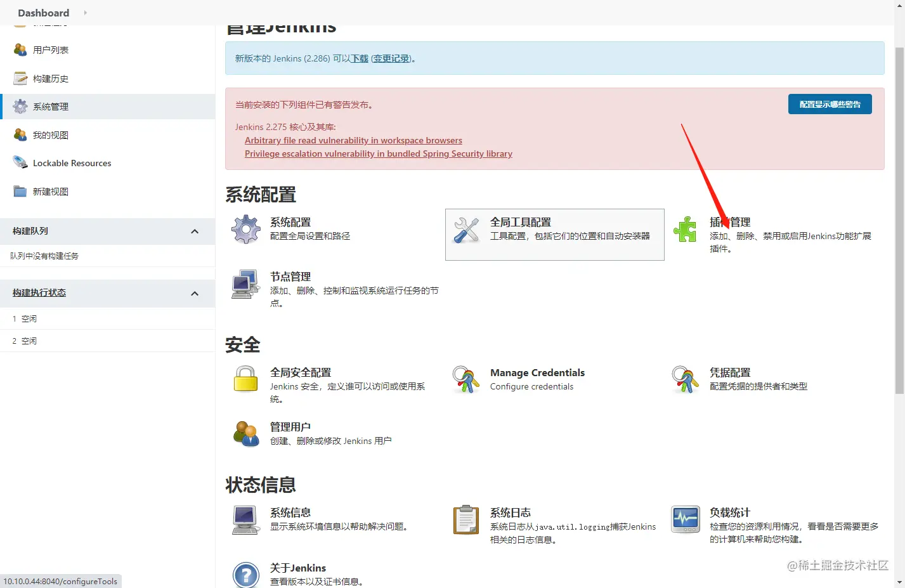The image size is (905, 588).
Task: Click the 我的视图 sidebar icon
Action: 20,134
